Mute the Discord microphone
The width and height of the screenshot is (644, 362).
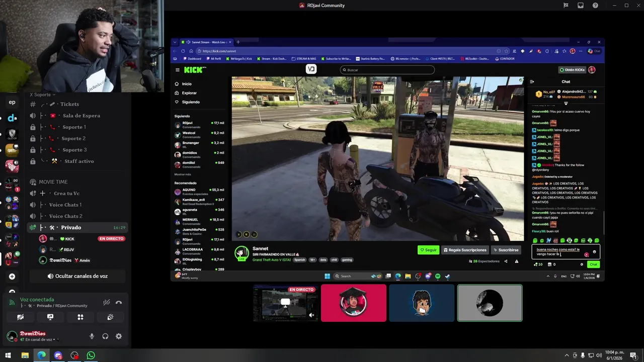[92, 336]
